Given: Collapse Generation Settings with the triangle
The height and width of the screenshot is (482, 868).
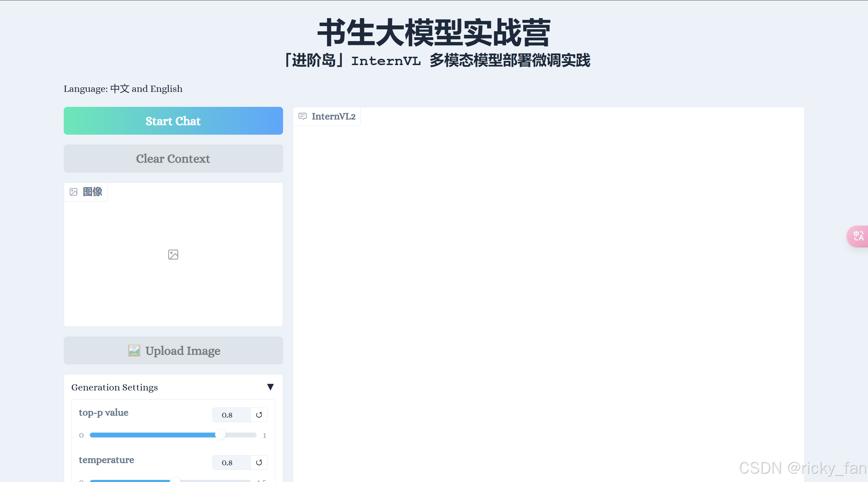Looking at the screenshot, I should (270, 387).
